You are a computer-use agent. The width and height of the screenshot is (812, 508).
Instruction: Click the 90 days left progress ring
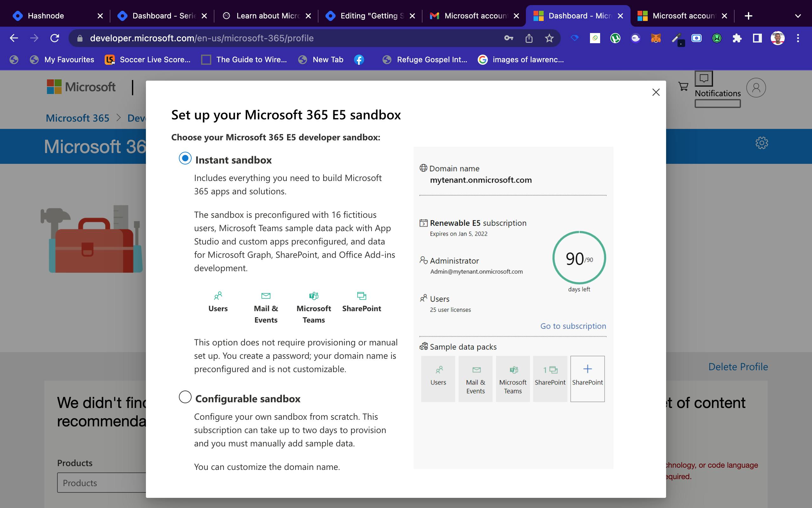tap(579, 258)
